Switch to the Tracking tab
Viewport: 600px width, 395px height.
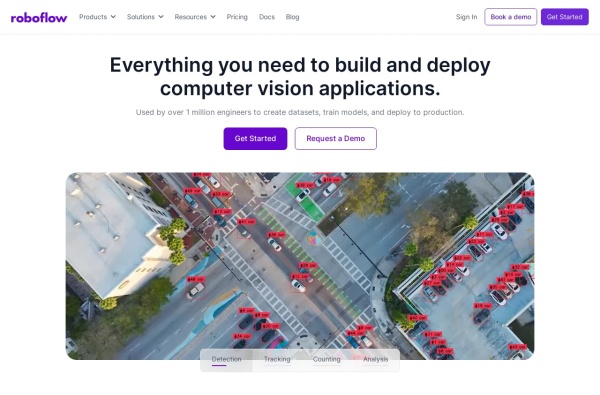click(277, 360)
